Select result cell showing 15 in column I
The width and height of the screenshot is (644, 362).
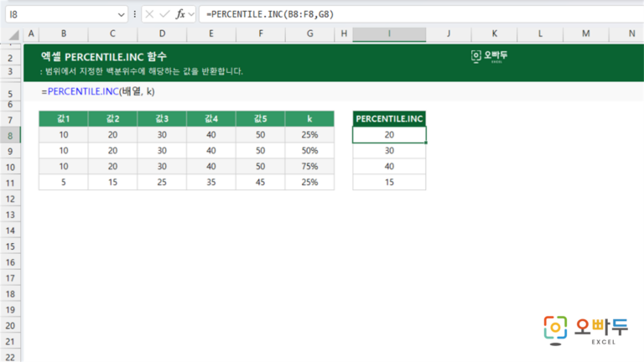pos(389,182)
